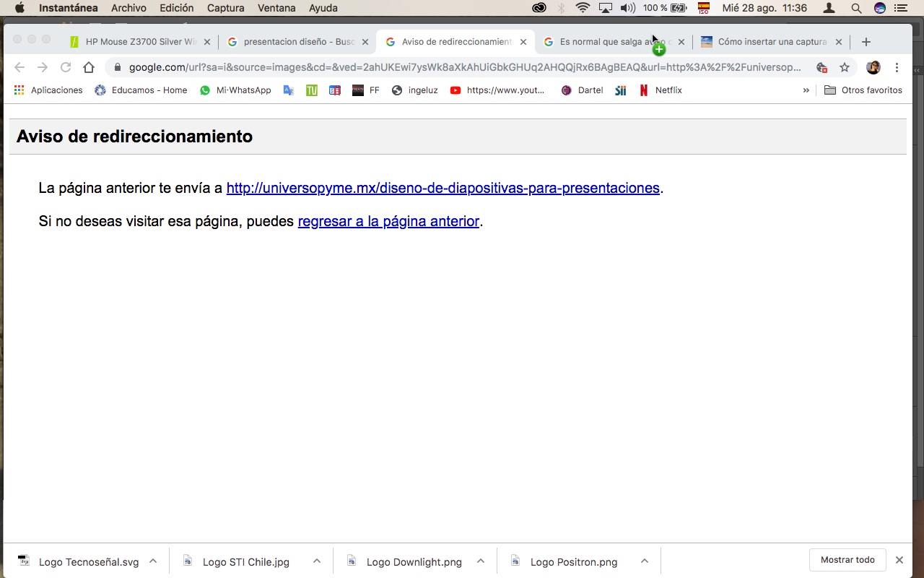The width and height of the screenshot is (924, 578).
Task: Click 'regresar a la página anterior' link
Action: click(388, 221)
